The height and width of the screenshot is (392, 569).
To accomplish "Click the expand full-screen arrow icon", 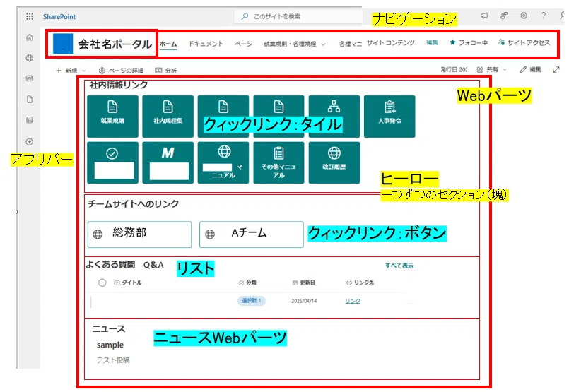I will tap(556, 70).
